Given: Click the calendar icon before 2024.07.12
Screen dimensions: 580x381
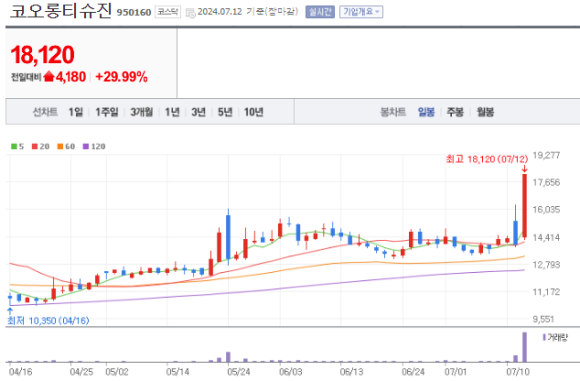Looking at the screenshot, I should point(190,13).
